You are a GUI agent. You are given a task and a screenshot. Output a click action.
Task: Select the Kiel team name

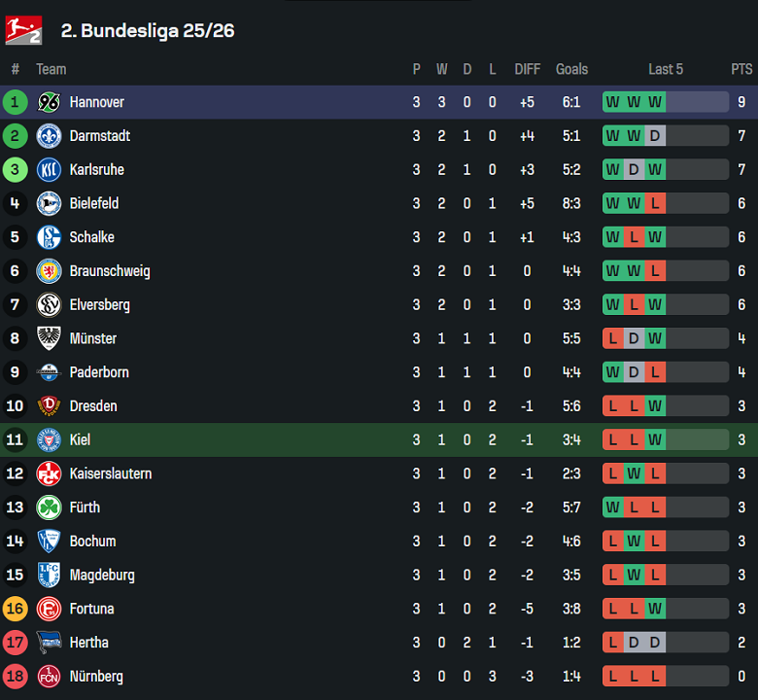point(80,439)
